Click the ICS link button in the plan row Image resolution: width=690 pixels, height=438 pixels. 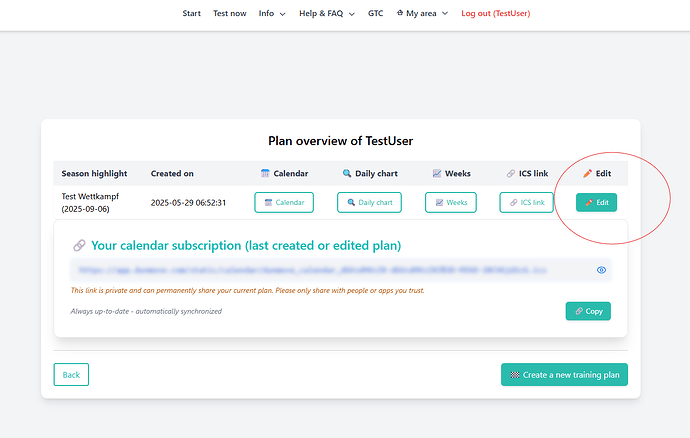coord(526,202)
